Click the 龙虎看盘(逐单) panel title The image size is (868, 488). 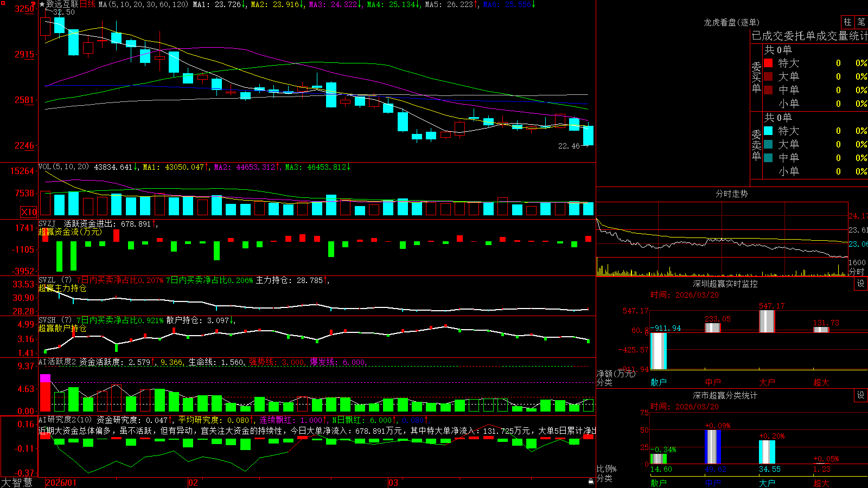pyautogui.click(x=731, y=22)
